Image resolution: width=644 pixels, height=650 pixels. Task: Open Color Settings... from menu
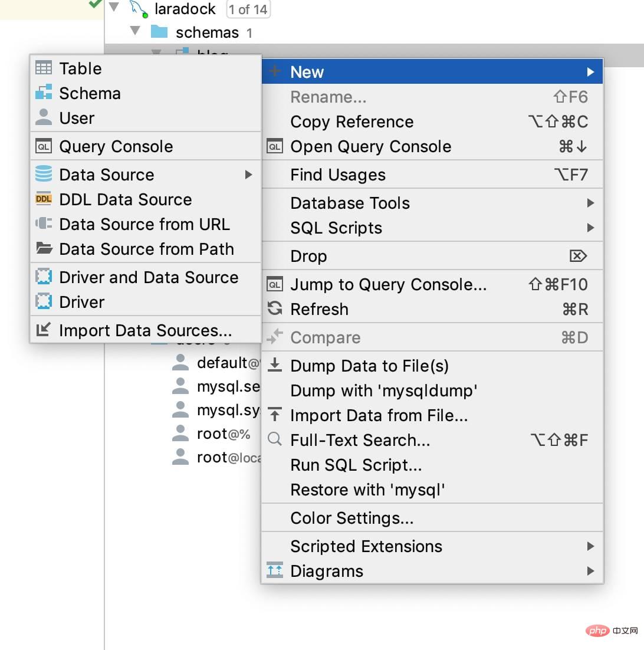point(432,518)
